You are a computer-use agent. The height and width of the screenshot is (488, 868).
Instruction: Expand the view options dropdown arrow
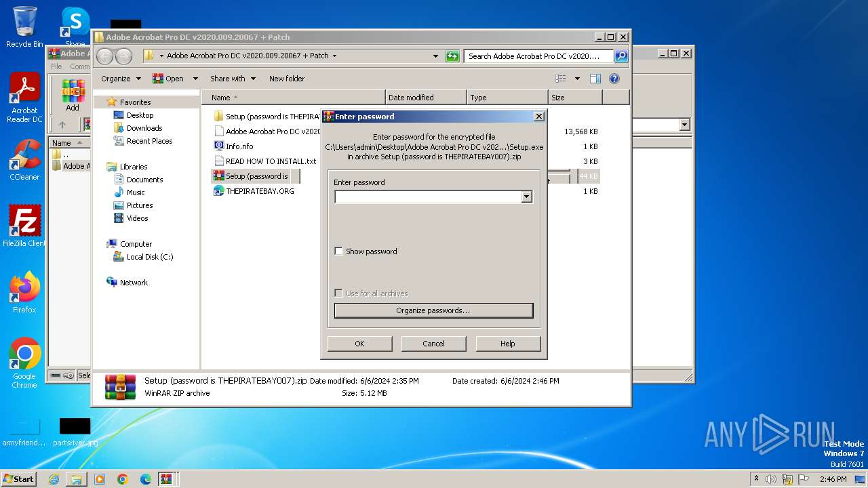coord(577,79)
